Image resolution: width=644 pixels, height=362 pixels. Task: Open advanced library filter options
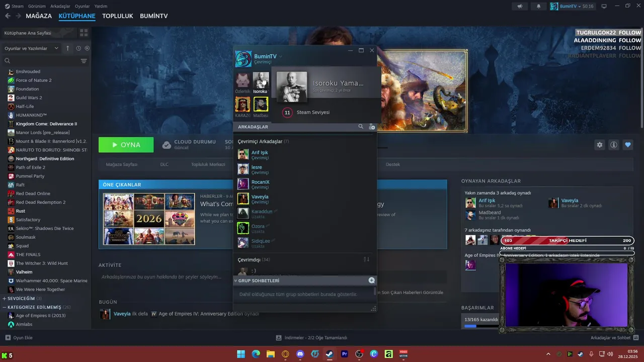coord(84,61)
